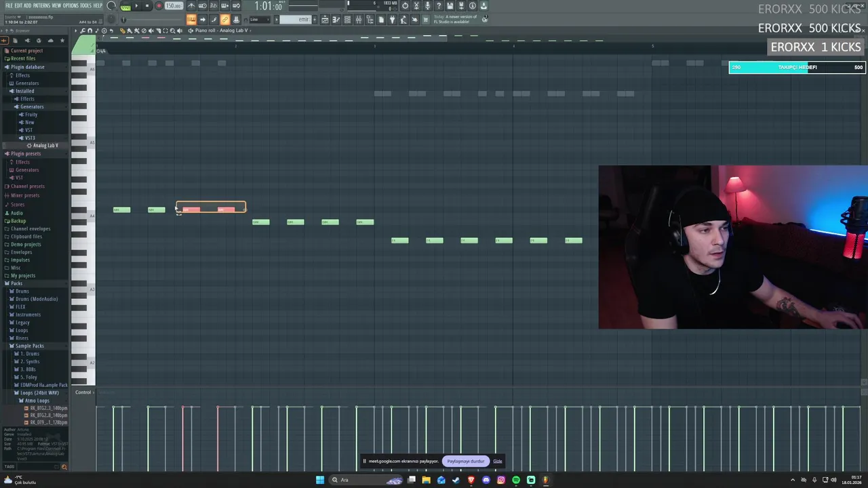Click the browser search magnifier icon
This screenshot has width=868, height=488.
[x=64, y=467]
